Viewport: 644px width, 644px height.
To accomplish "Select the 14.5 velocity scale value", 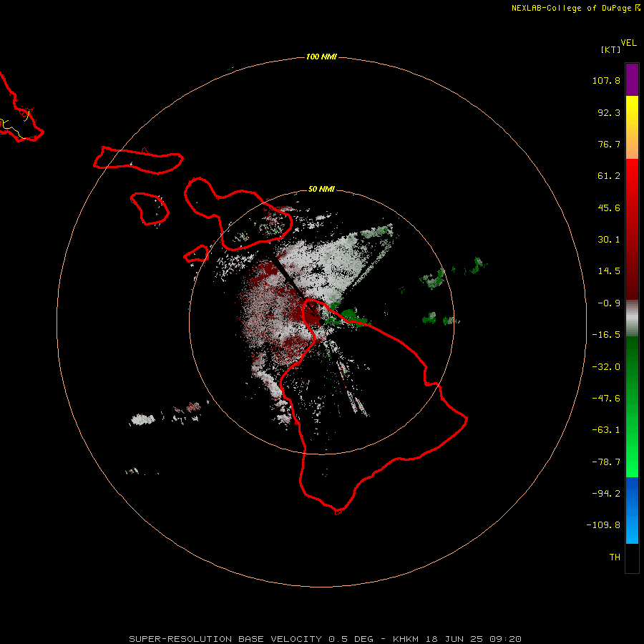I will pos(609,271).
